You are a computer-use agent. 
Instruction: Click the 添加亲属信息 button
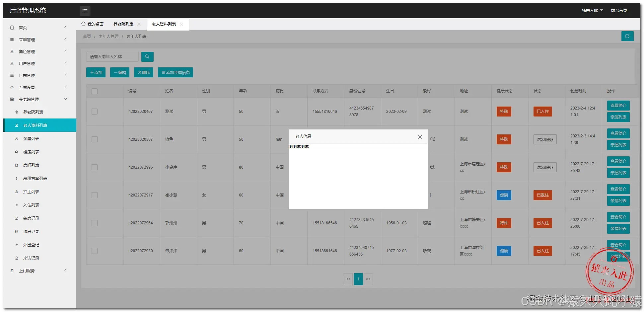point(176,73)
